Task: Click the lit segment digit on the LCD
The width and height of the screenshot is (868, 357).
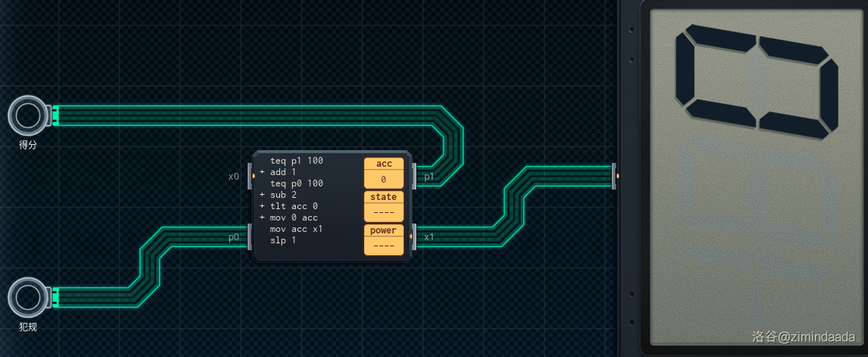Action: tap(756, 81)
